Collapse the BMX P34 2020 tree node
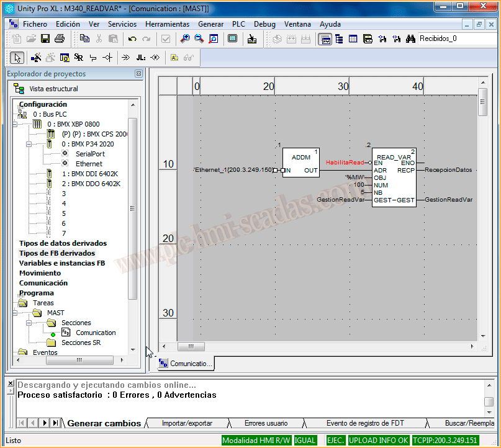501x448 pixels. coord(28,144)
